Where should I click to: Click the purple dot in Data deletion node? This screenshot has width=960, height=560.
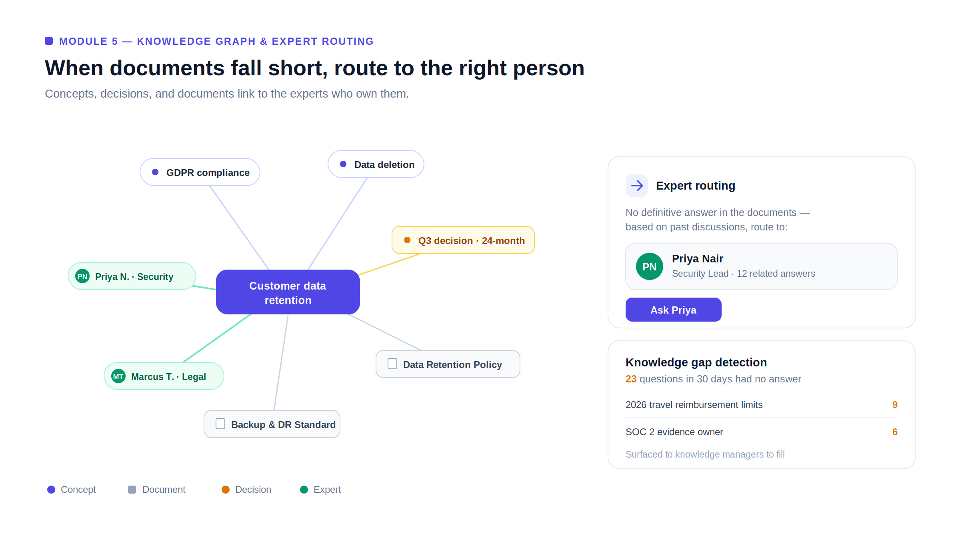pyautogui.click(x=343, y=164)
